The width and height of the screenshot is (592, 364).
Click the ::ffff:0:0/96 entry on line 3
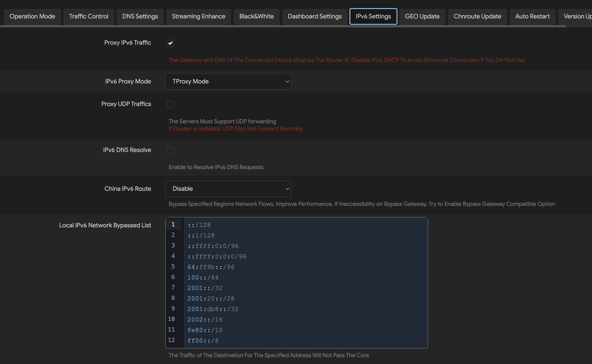[x=213, y=246]
